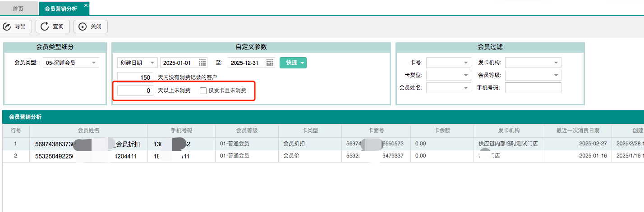Click the 会员等级 column header in table

coord(247,131)
